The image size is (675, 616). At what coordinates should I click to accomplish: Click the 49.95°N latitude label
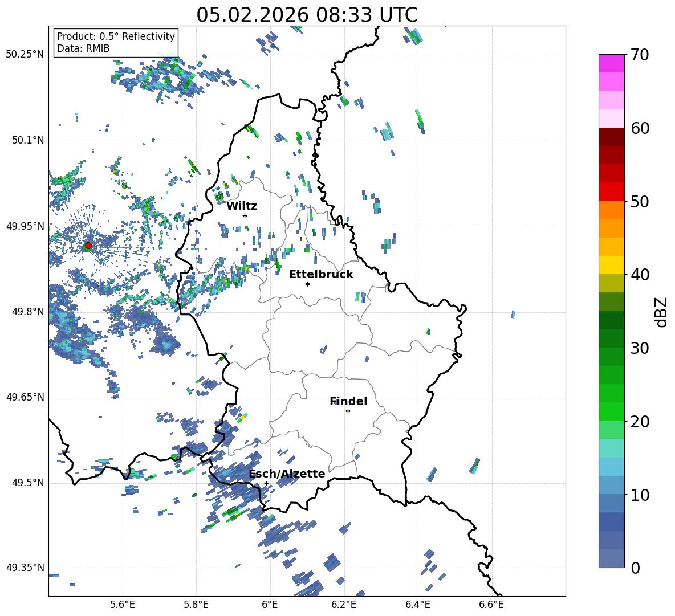tap(25, 226)
